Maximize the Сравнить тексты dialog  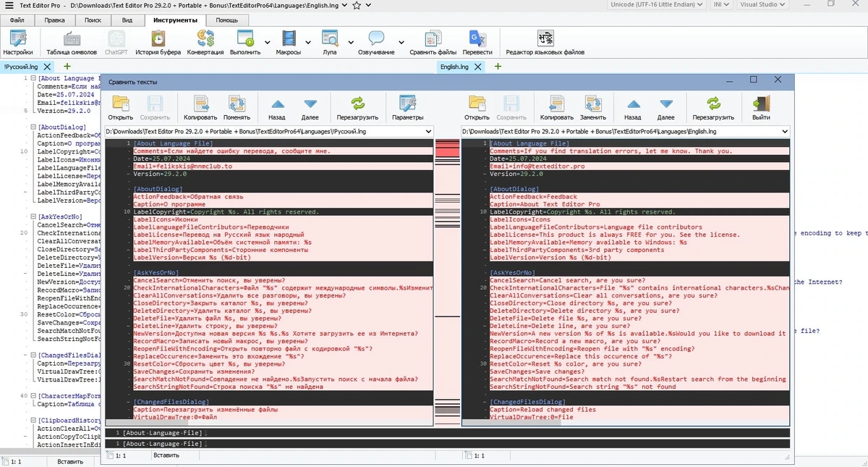coord(753,80)
